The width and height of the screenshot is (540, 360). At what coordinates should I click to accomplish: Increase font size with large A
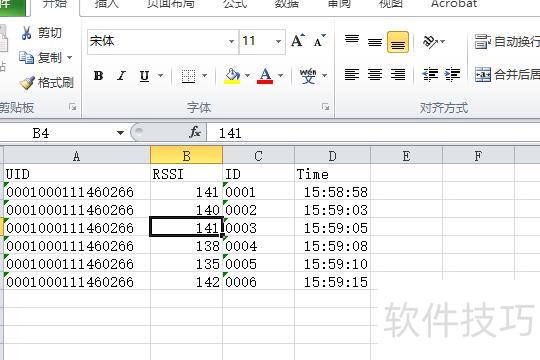coord(298,41)
